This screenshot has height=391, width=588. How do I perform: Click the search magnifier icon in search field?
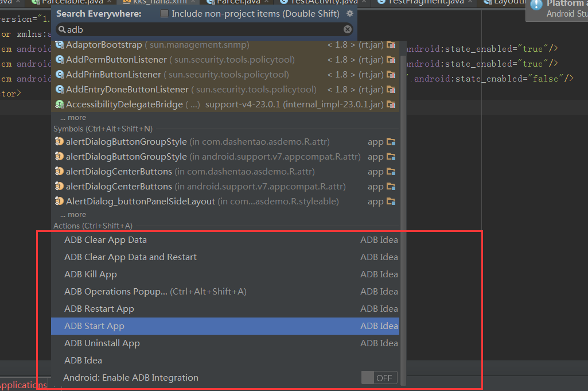[x=61, y=29]
